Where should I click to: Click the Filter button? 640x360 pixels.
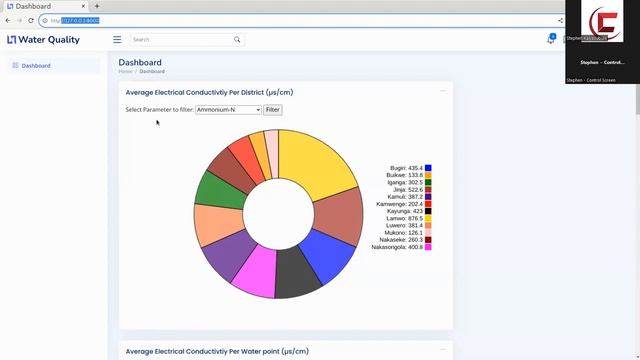point(273,110)
